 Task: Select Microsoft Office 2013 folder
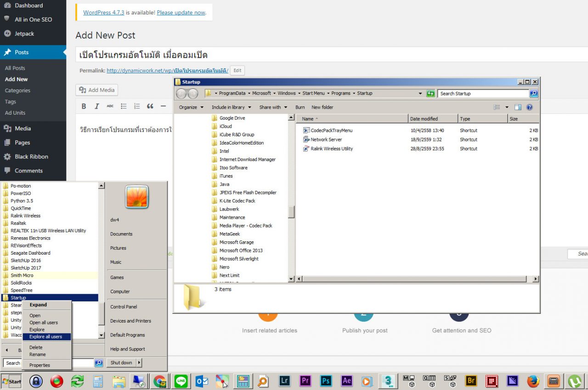237,251
